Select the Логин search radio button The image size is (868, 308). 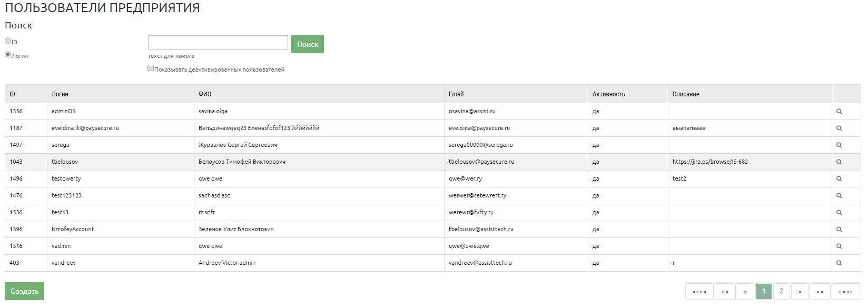click(8, 55)
